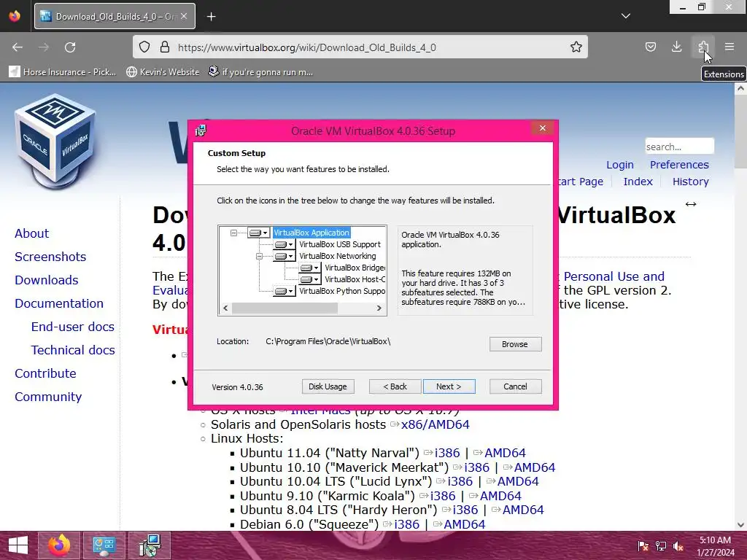Screen dimensions: 747x560
Task: Open the Community sidebar link
Action: point(48,397)
